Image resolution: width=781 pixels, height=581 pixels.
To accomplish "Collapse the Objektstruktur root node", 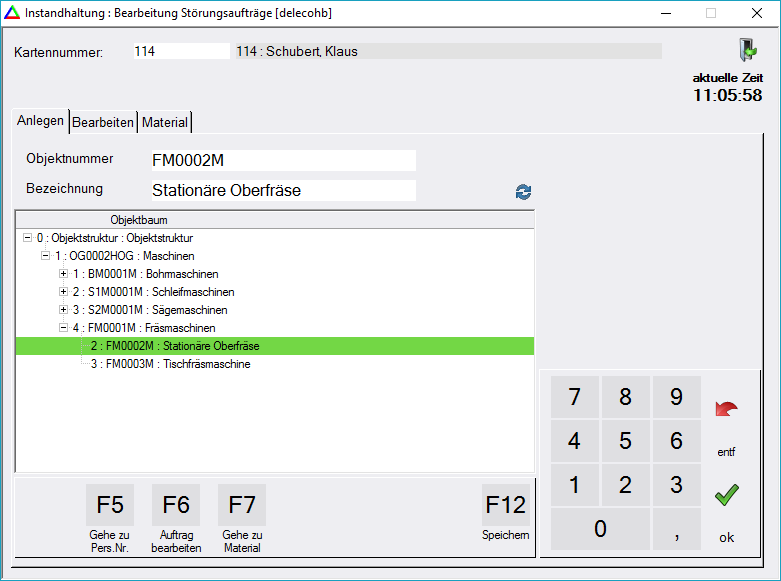I will 27,238.
